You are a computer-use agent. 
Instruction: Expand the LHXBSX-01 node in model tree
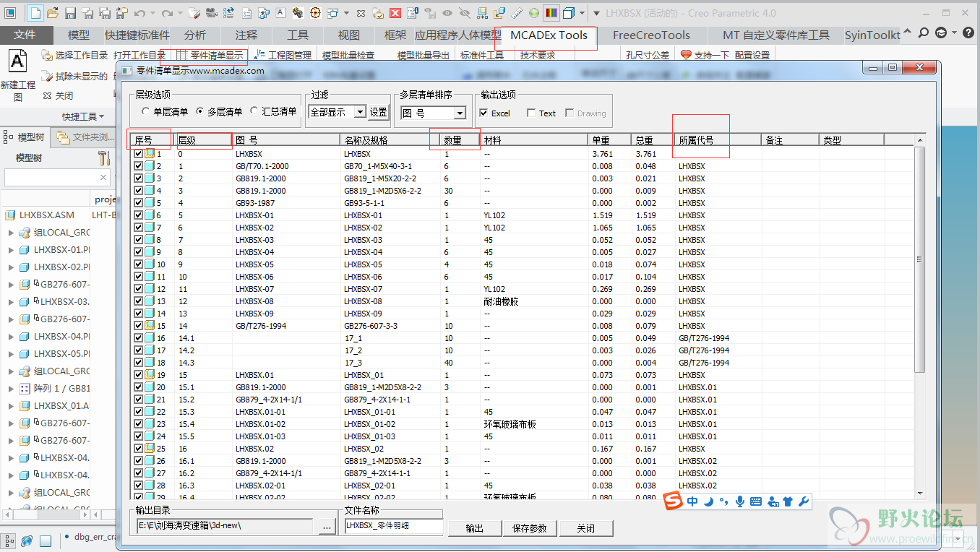pyautogui.click(x=11, y=250)
